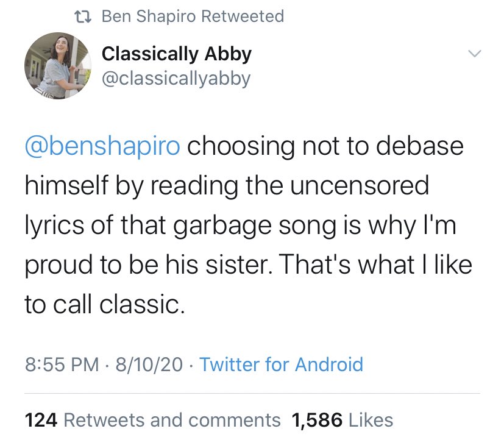Expand the tweet options chevron

474,54
